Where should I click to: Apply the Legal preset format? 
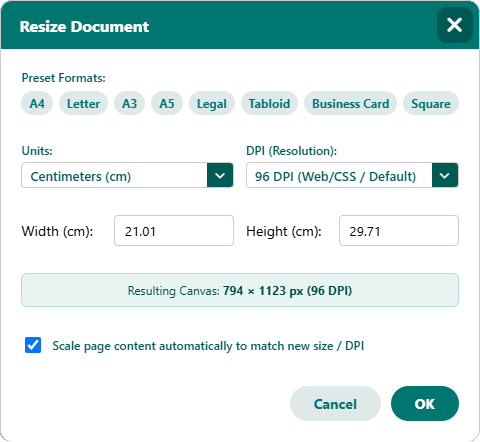(212, 103)
